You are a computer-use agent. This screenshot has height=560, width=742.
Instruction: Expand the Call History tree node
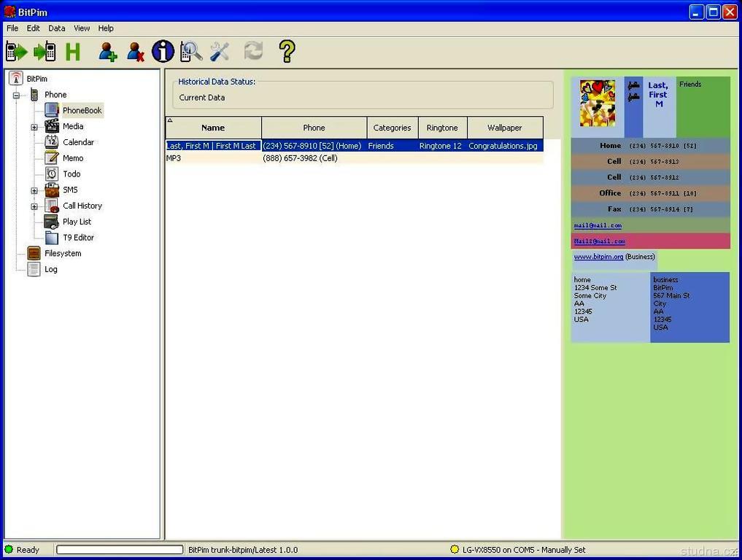[x=34, y=207]
